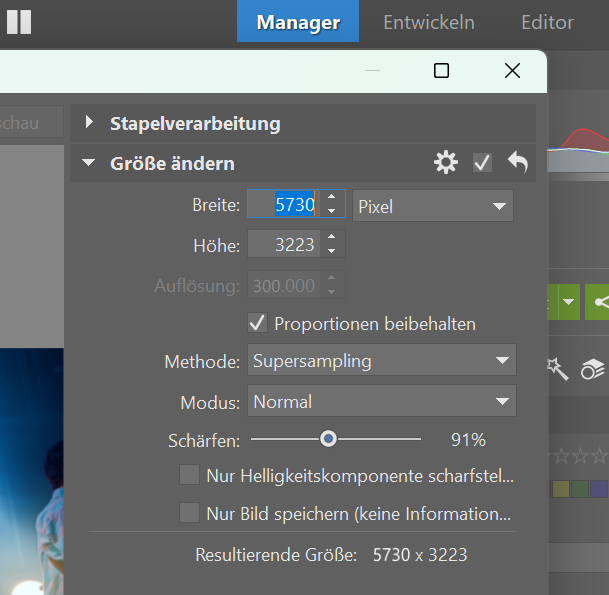This screenshot has height=595, width=609.
Task: Maximize the export dialog window
Action: point(441,71)
